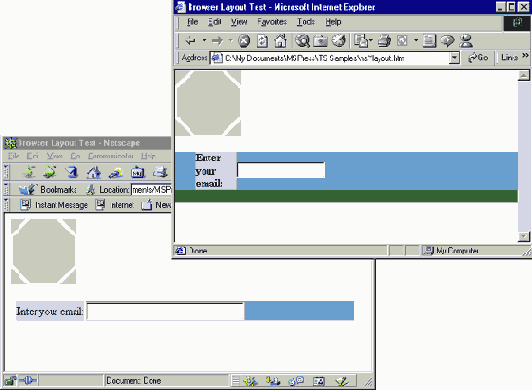Screen dimensions: 532x390
Task: Click the Refresh icon in Internet Explorer toolbar
Action: [262, 41]
